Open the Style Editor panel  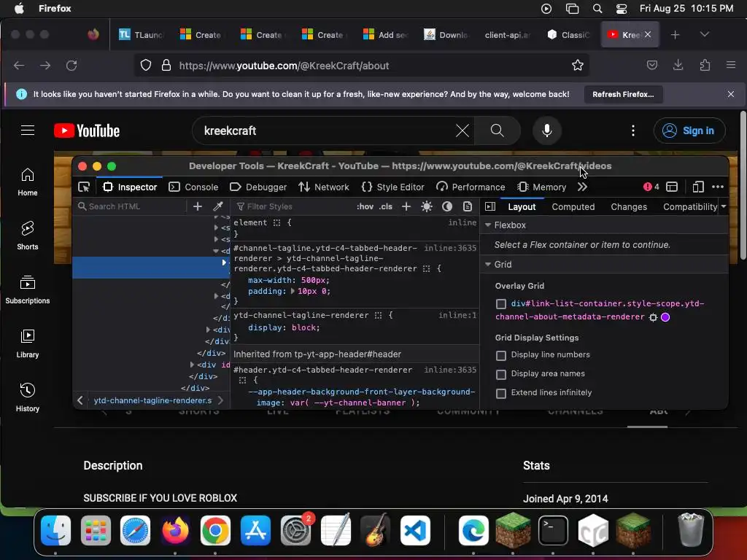click(393, 187)
